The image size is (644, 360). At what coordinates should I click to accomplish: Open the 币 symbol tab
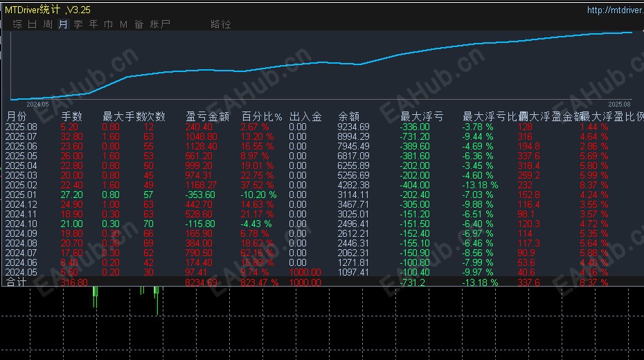coord(109,24)
